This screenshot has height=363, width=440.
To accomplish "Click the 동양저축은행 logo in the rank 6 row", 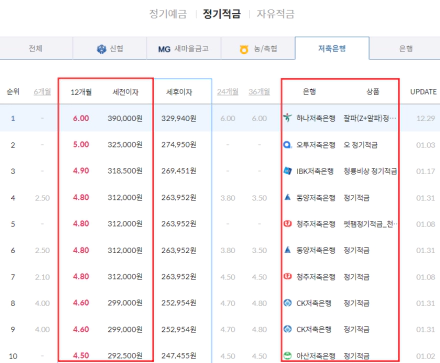I will (287, 250).
